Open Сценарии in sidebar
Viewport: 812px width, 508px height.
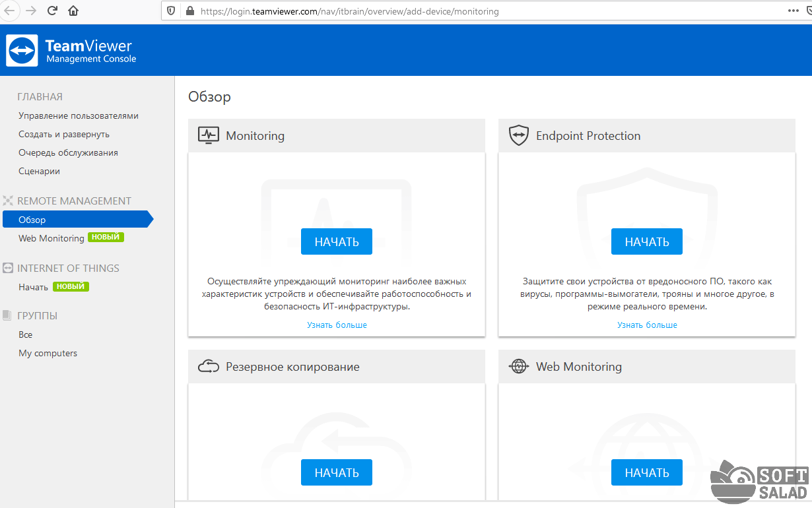pos(39,171)
